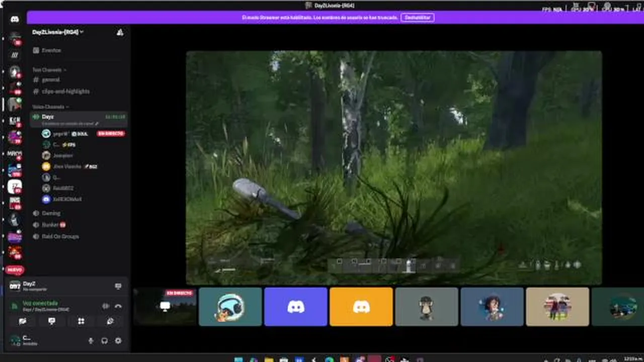Click the icon beside the server name header

click(120, 32)
